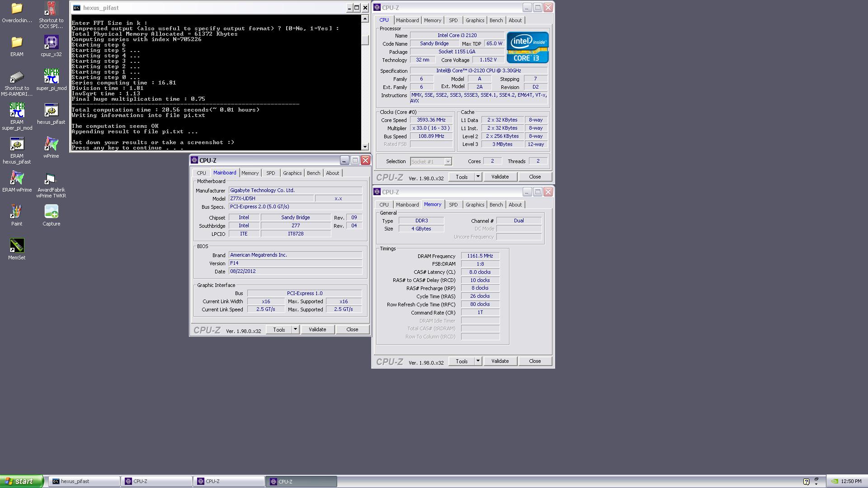The height and width of the screenshot is (488, 868).
Task: Click the Command Rate 1T value
Action: point(480,313)
